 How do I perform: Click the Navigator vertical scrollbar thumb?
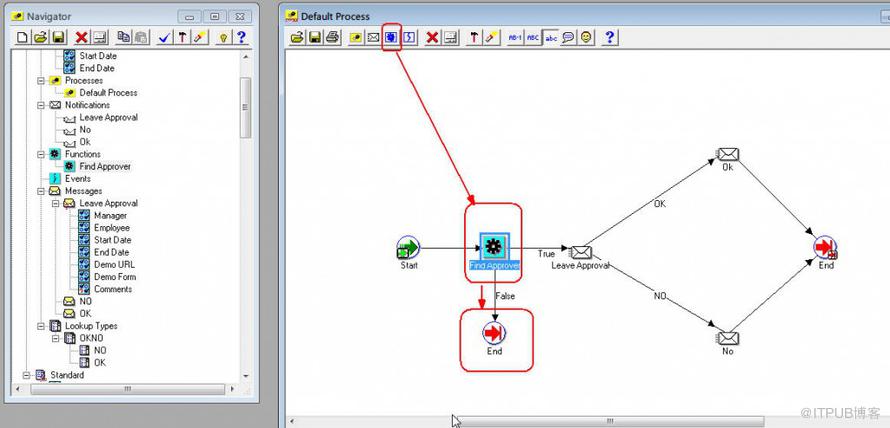point(245,108)
